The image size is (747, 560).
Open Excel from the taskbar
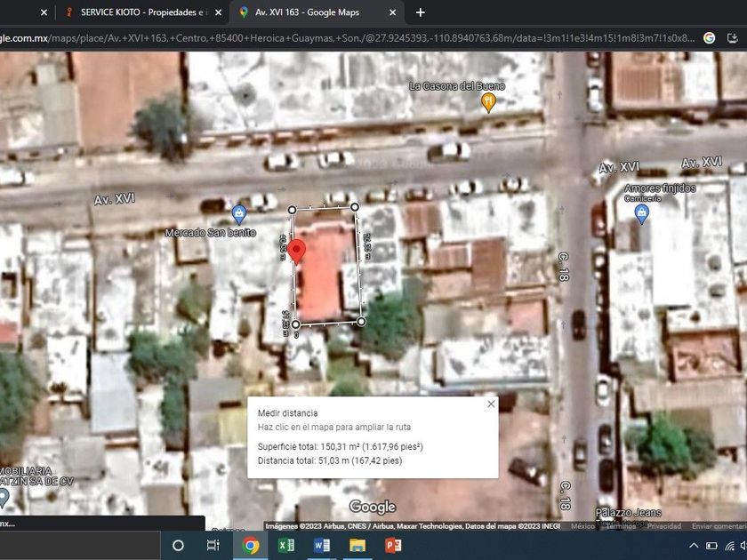[286, 545]
